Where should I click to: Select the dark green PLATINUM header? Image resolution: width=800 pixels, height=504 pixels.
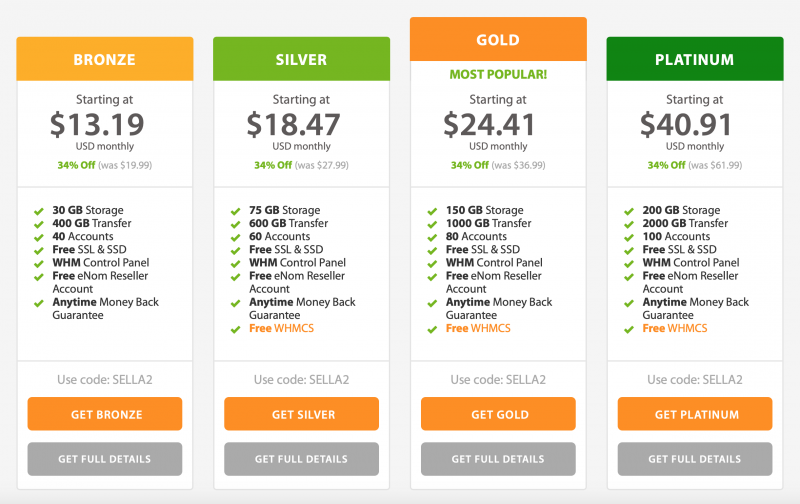coord(695,59)
